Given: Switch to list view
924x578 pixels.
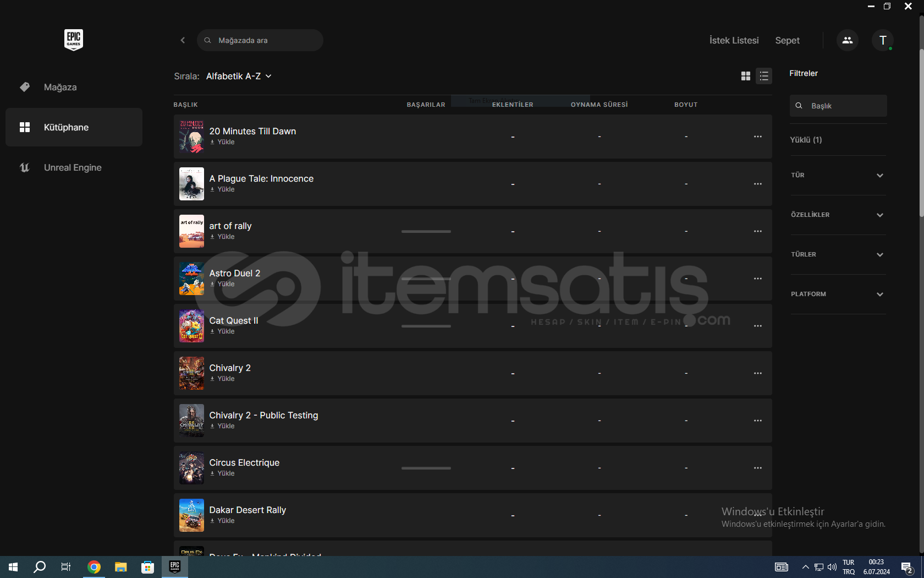Looking at the screenshot, I should pos(764,76).
